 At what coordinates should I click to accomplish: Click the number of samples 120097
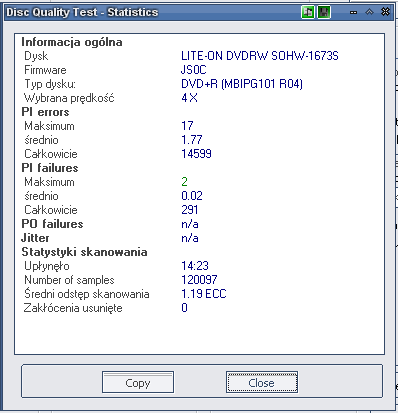coord(199,280)
